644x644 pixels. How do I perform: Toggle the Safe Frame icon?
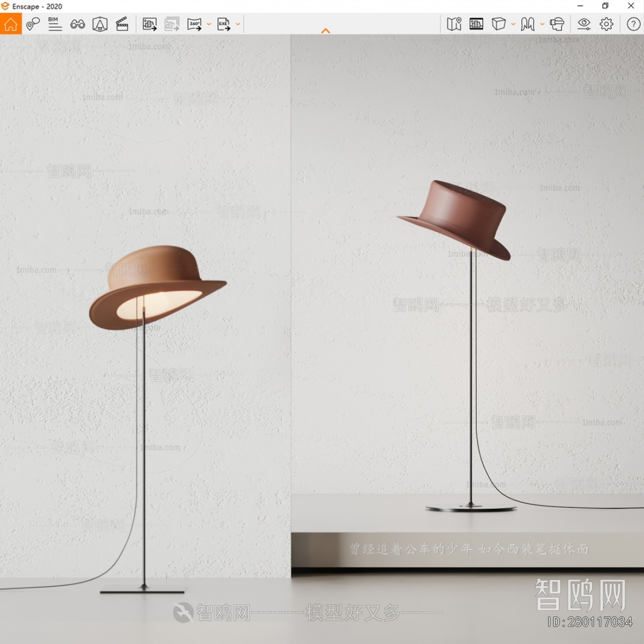[476, 24]
